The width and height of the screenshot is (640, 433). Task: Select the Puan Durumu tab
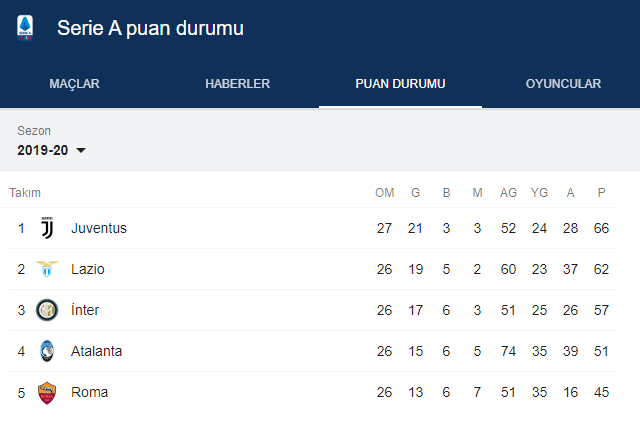pyautogui.click(x=400, y=84)
